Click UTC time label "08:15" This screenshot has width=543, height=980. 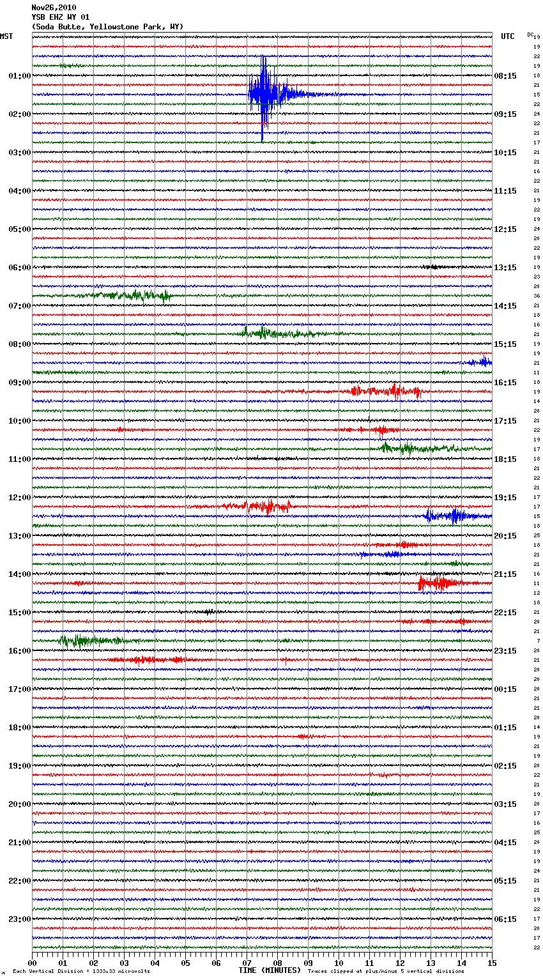(x=505, y=76)
